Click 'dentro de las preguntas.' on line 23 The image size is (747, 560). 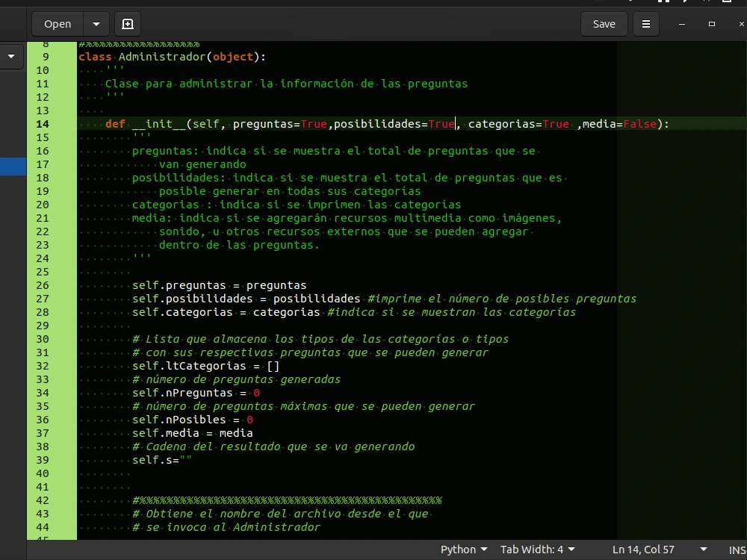point(239,245)
